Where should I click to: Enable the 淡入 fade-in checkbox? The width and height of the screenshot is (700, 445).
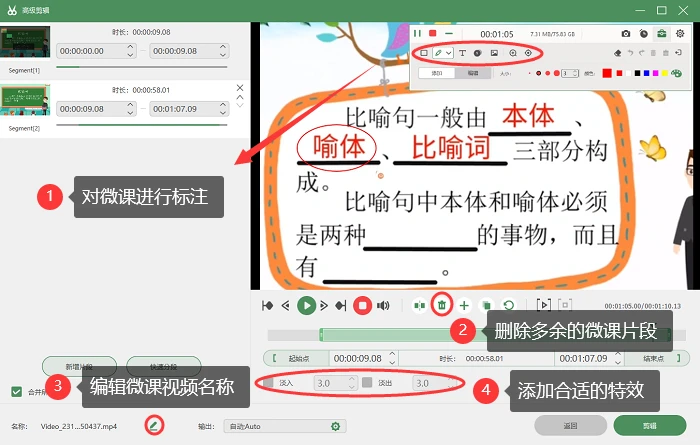268,383
